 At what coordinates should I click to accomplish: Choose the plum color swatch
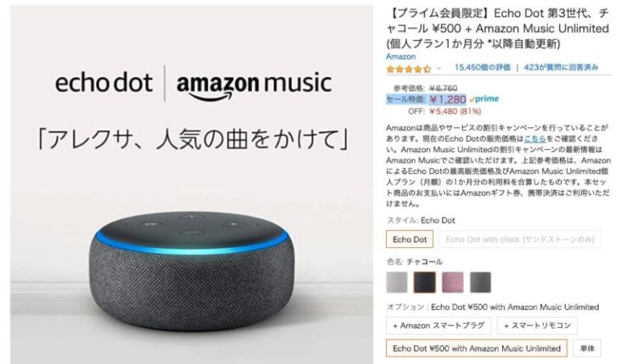tap(453, 282)
